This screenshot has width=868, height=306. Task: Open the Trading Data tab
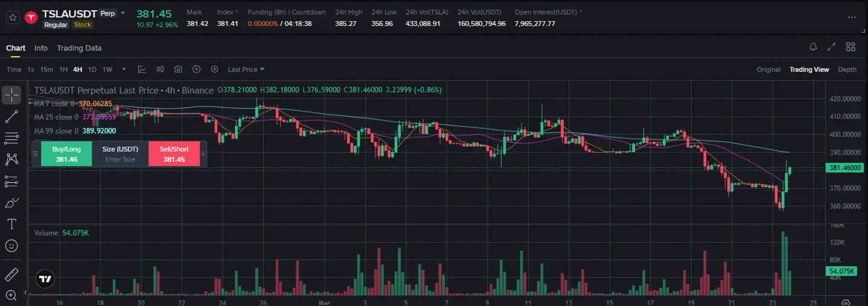coord(79,48)
